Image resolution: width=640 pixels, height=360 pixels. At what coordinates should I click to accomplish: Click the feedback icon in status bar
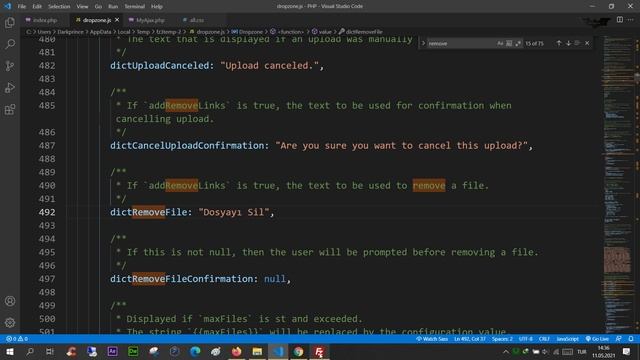point(619,339)
